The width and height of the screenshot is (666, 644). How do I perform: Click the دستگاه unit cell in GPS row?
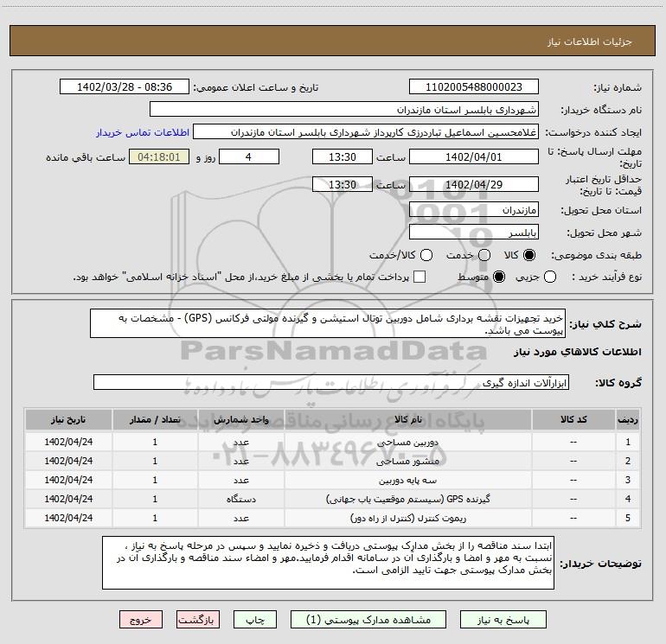[240, 500]
